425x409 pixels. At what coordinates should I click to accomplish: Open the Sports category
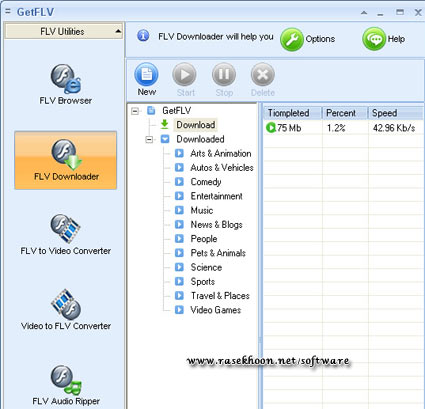tap(203, 282)
